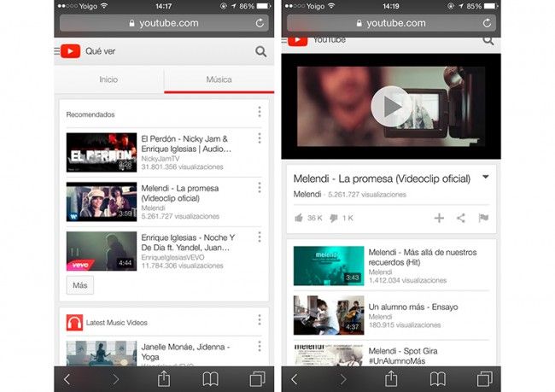Dislike the Melendi La promesa video
This screenshot has height=392, width=555.
click(x=333, y=218)
